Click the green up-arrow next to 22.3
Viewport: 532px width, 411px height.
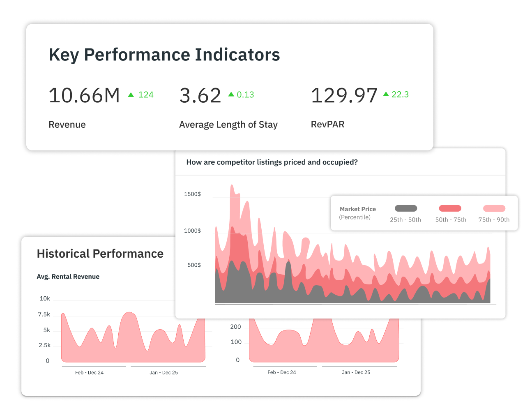tap(386, 94)
